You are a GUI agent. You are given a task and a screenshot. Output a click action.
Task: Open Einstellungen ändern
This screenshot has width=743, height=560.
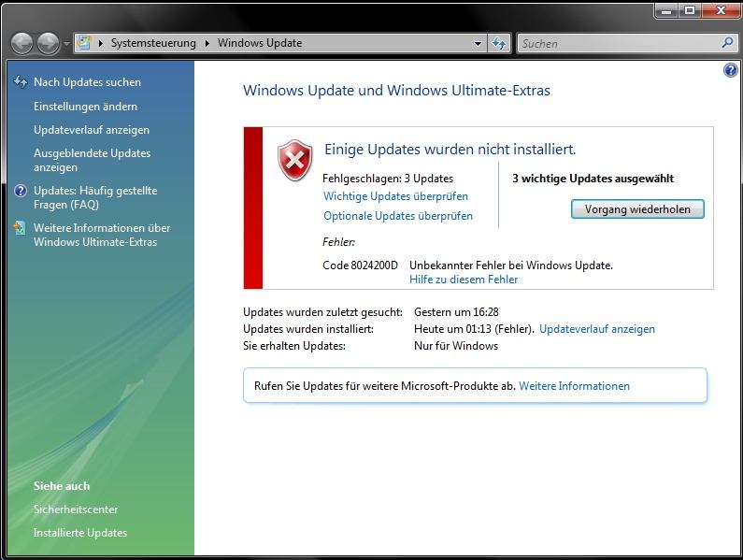pyautogui.click(x=85, y=107)
